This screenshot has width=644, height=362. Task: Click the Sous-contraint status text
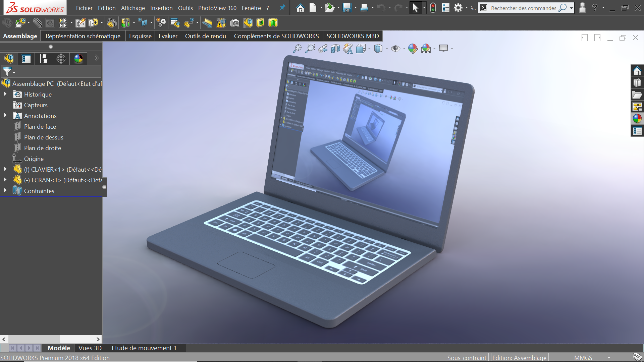pyautogui.click(x=467, y=358)
